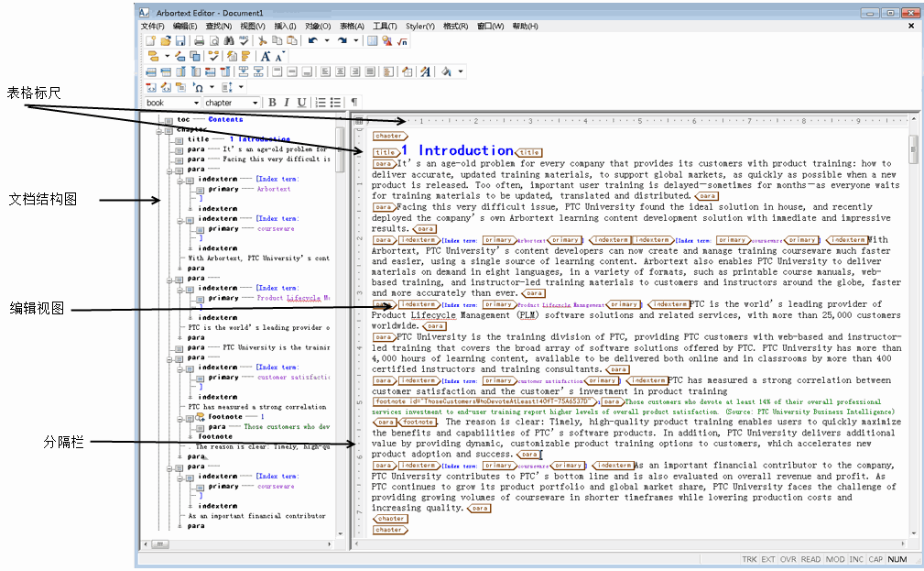Open the paint bucket color dropdown arrow

461,71
